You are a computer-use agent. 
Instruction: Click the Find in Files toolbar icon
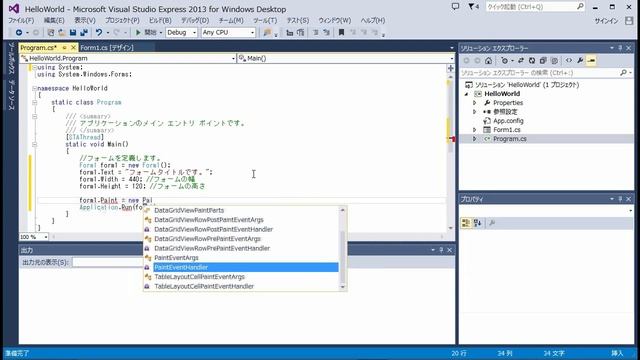pos(267,33)
